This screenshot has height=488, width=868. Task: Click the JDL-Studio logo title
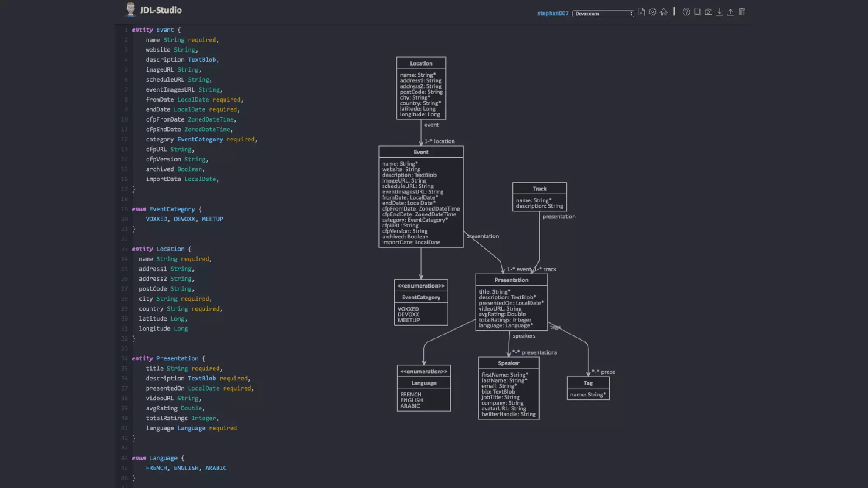[x=161, y=10]
